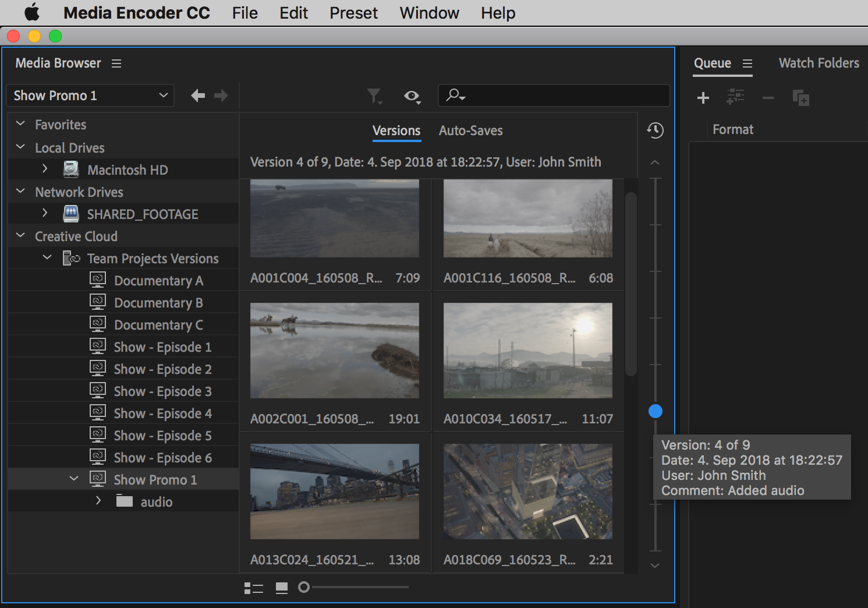Collapse Team Projects Versions tree
Image resolution: width=868 pixels, height=608 pixels.
pyautogui.click(x=47, y=257)
